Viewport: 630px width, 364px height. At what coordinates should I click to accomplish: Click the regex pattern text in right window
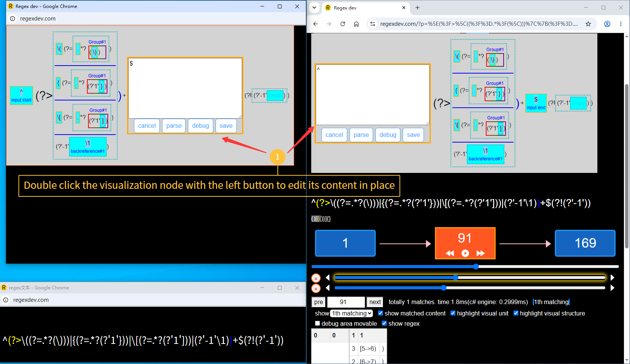pyautogui.click(x=451, y=203)
